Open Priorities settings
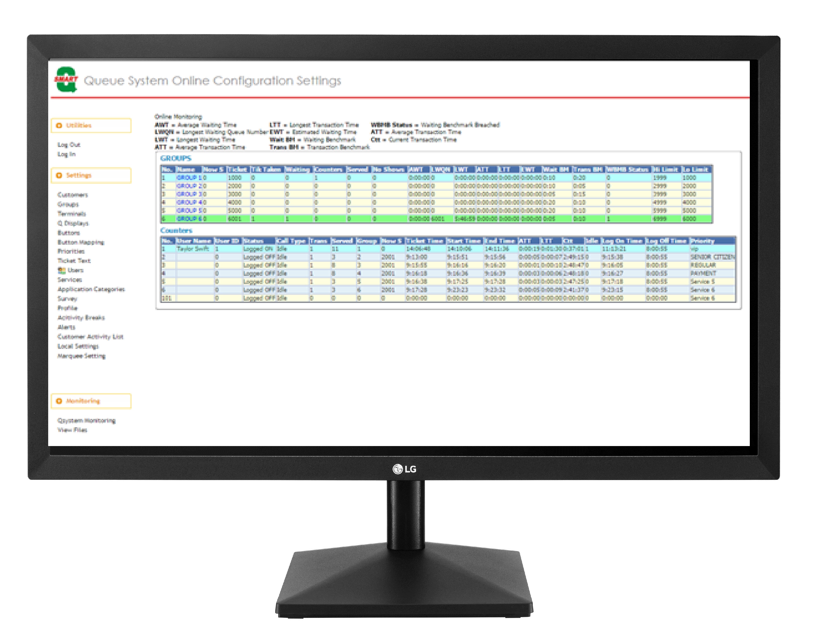This screenshot has height=644, width=820. click(x=71, y=251)
